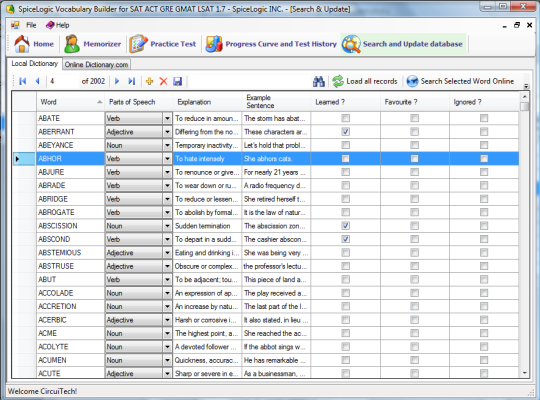The height and width of the screenshot is (400, 540).
Task: Save changes with floppy disk icon
Action: (177, 81)
